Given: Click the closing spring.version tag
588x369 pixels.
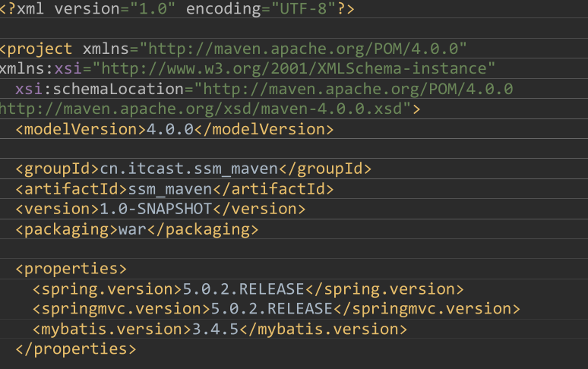Looking at the screenshot, I should 384,289.
